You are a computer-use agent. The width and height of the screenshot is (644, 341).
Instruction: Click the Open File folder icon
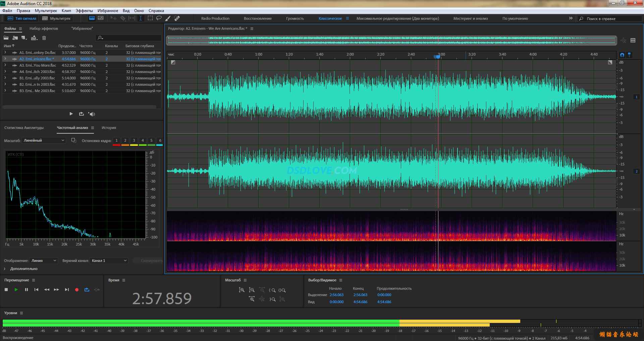coord(6,38)
